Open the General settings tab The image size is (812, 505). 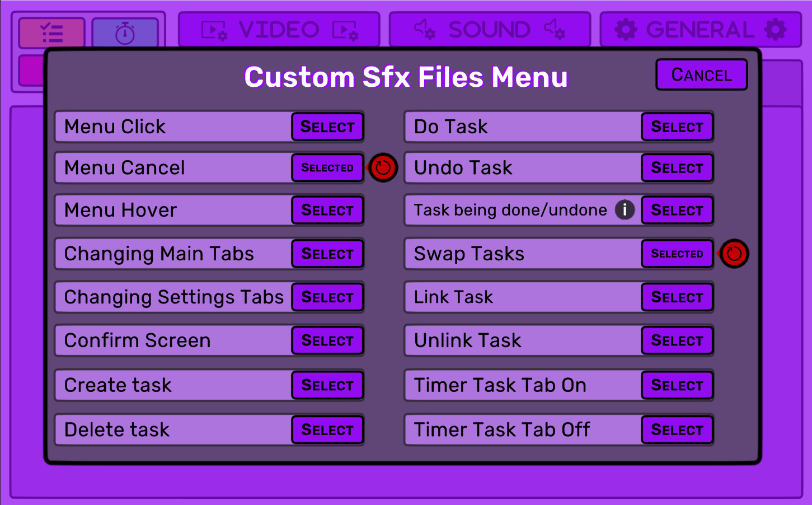701,30
